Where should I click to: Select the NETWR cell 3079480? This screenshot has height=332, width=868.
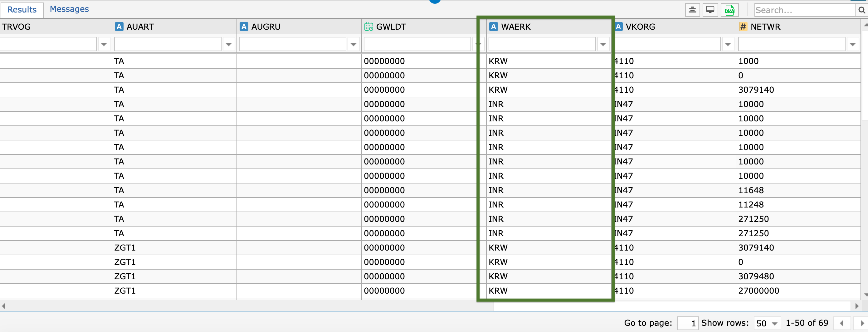tap(798, 276)
